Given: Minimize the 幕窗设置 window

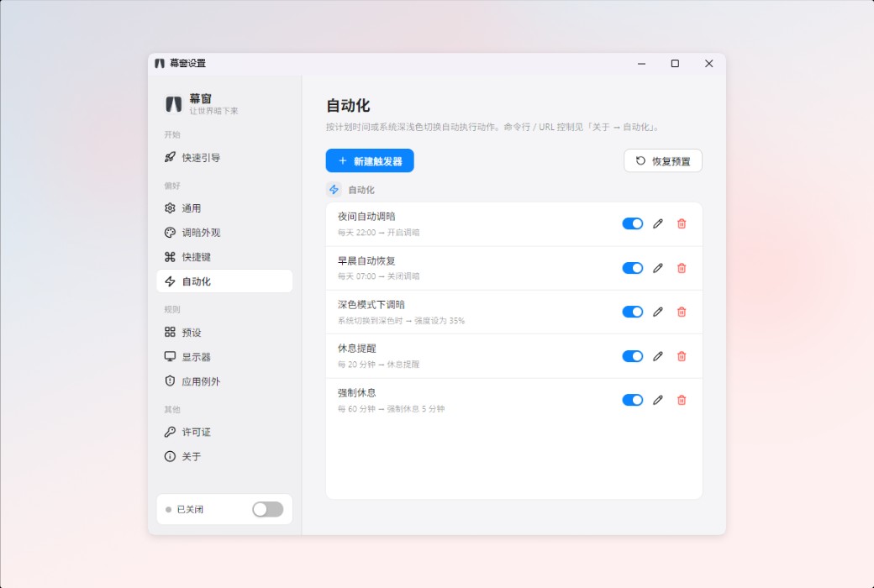Looking at the screenshot, I should [x=641, y=64].
